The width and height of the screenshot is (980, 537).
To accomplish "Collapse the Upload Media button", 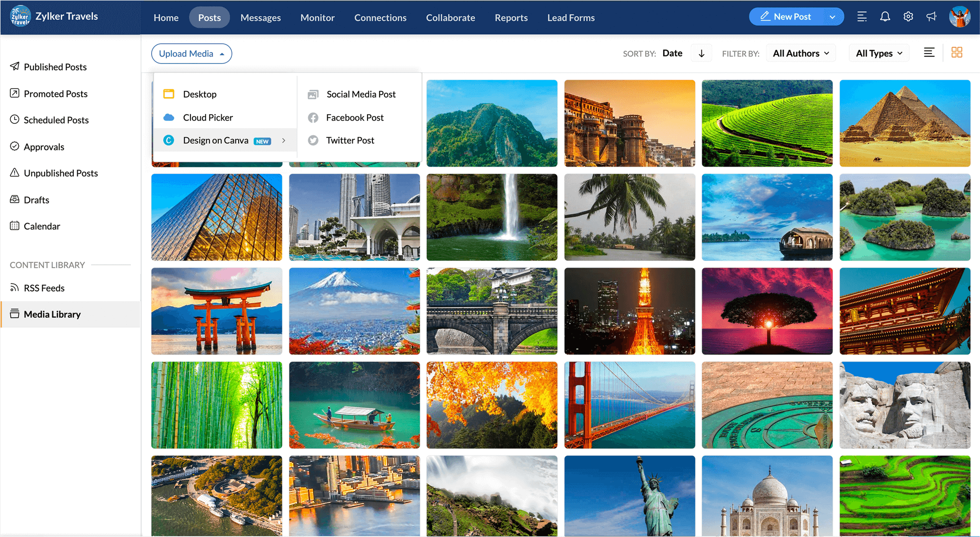I will click(x=191, y=53).
